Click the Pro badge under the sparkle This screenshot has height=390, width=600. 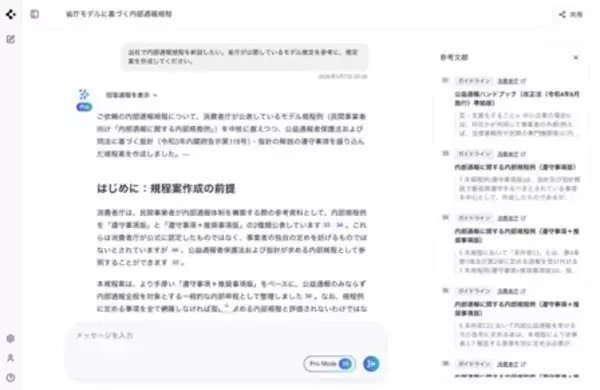coord(84,107)
